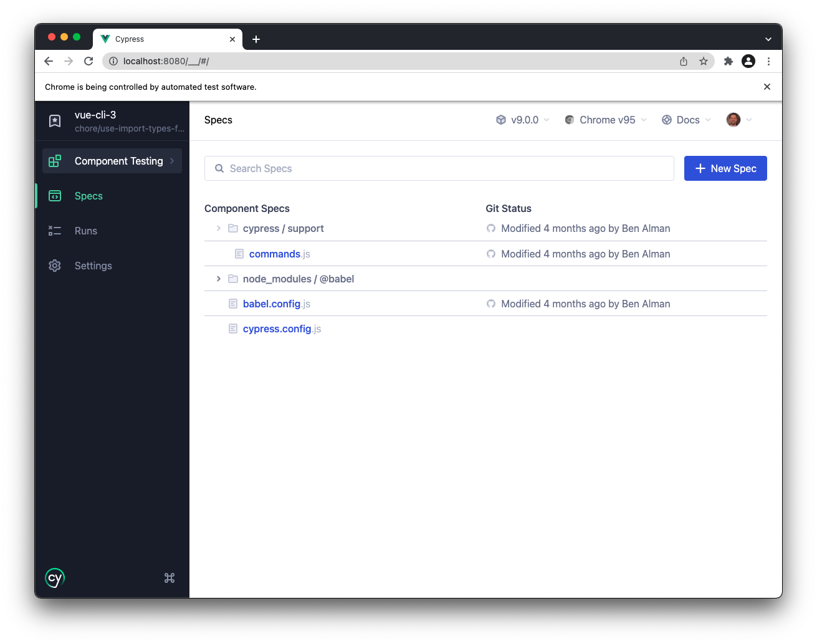The width and height of the screenshot is (817, 644).
Task: Focus the Search Specs field
Action: (439, 168)
